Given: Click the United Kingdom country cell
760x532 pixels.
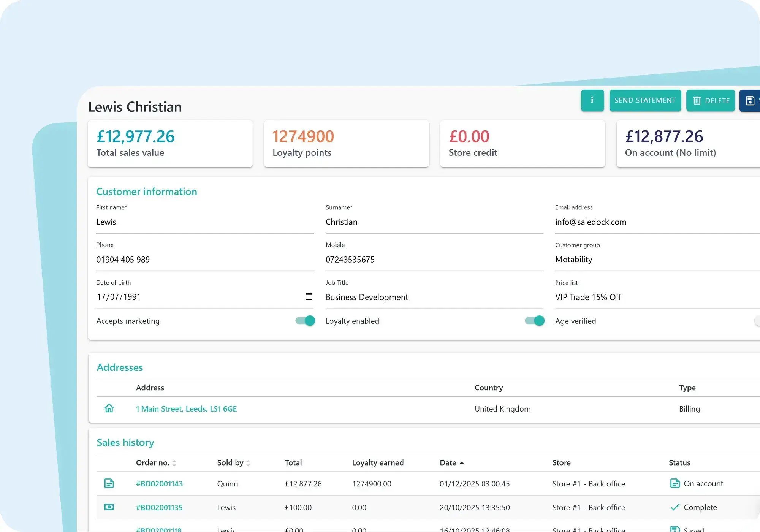Looking at the screenshot, I should [502, 409].
